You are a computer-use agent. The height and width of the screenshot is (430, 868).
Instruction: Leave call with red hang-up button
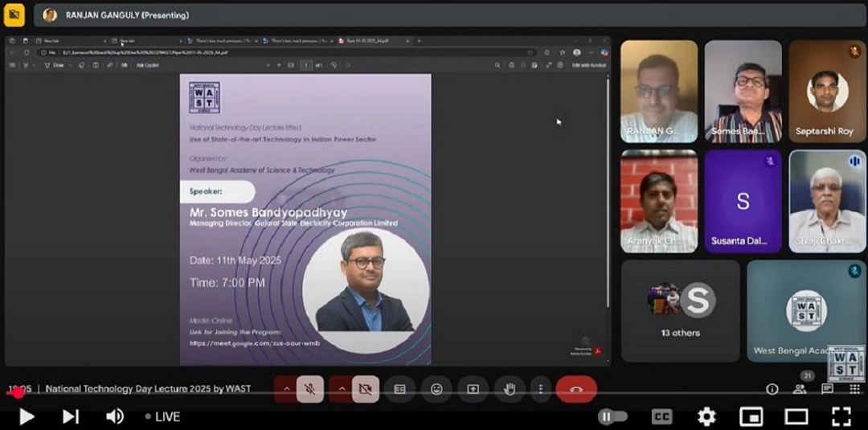(x=576, y=389)
